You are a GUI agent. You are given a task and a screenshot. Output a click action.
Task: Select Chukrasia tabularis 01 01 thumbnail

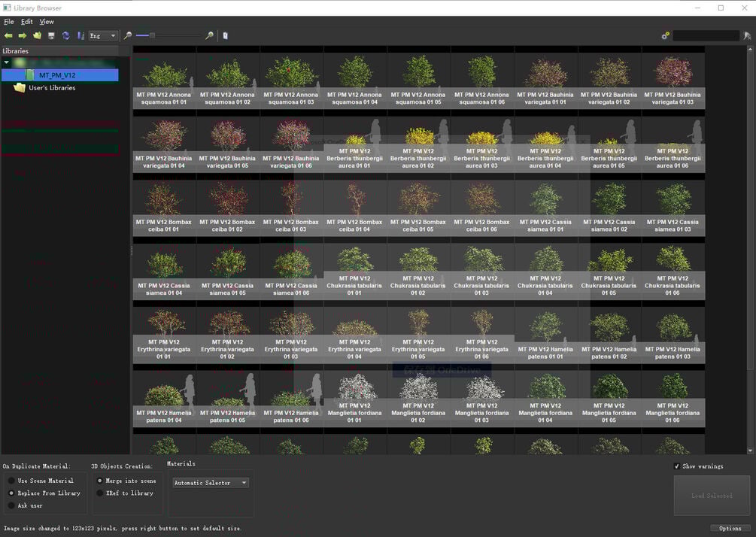click(x=355, y=272)
